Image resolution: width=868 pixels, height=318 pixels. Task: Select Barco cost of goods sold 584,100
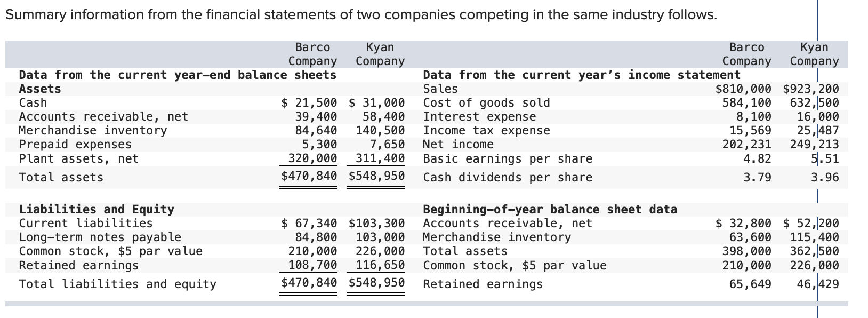747,102
